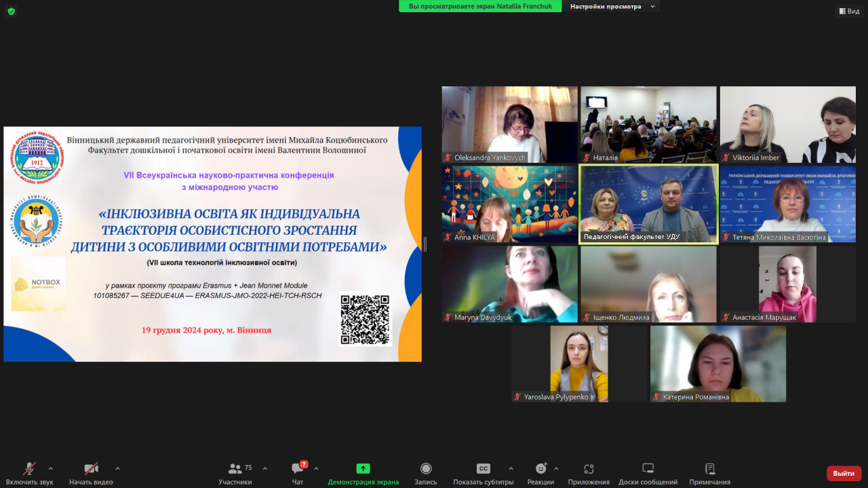Click the green security shield in top-left corner
This screenshot has height=488, width=868.
(x=11, y=11)
